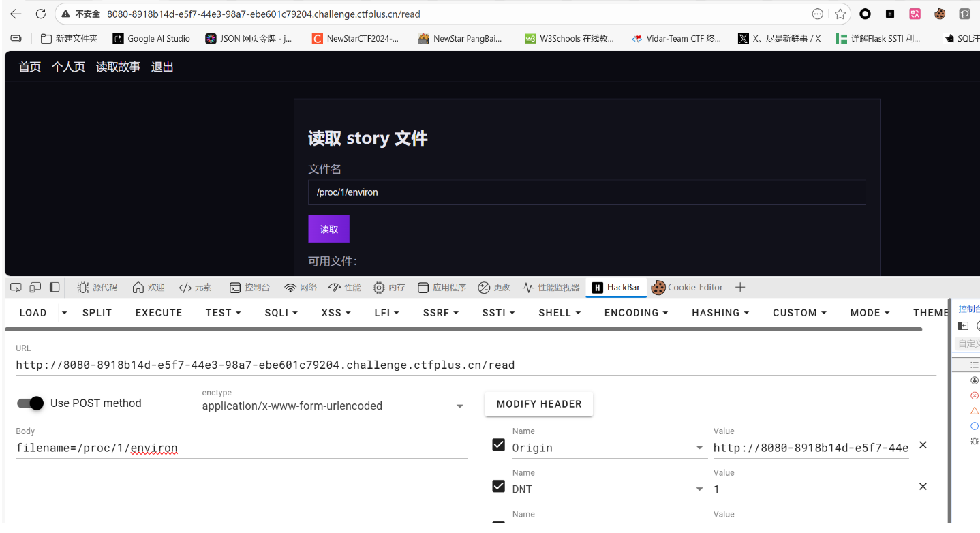The width and height of the screenshot is (980, 533).
Task: Open the inspect element picker tool
Action: point(16,288)
